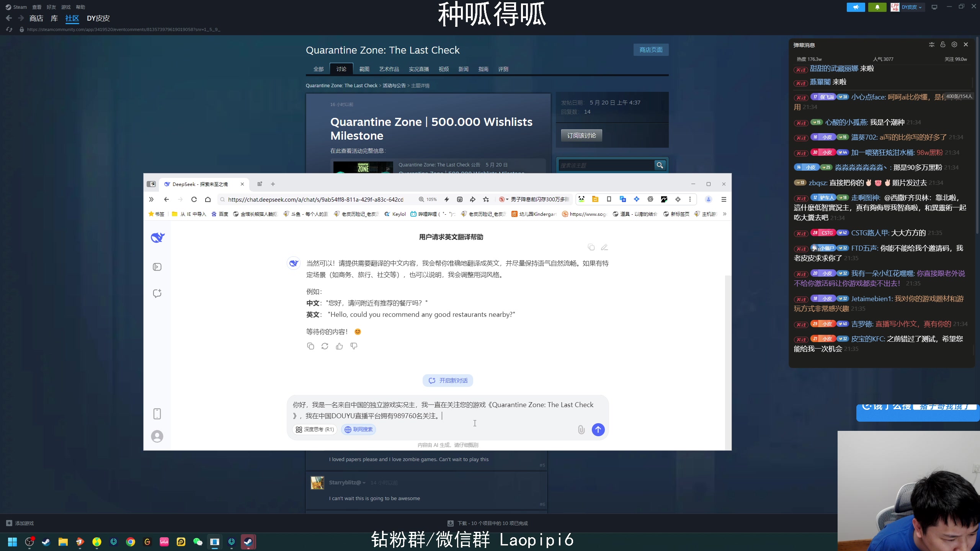This screenshot has width=980, height=551.
Task: Select the 截图 community tab
Action: (x=364, y=69)
